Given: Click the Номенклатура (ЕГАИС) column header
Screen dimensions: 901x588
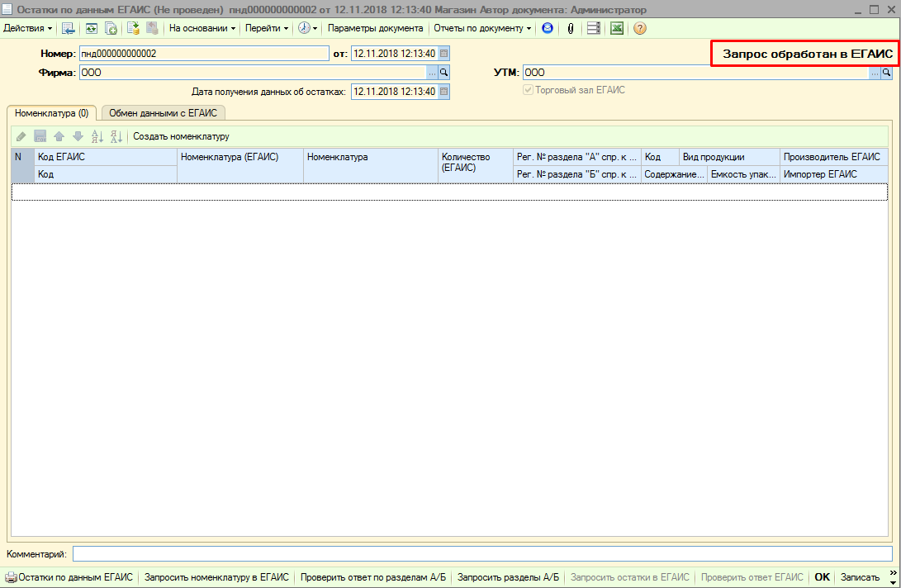Looking at the screenshot, I should tap(240, 165).
